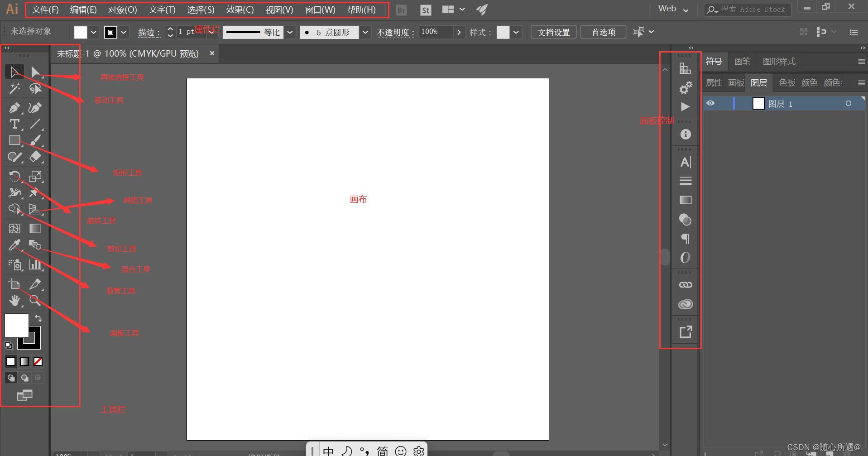Screen dimensions: 868x456
Task: Close the 未标题-1 document tab
Action: (212, 53)
